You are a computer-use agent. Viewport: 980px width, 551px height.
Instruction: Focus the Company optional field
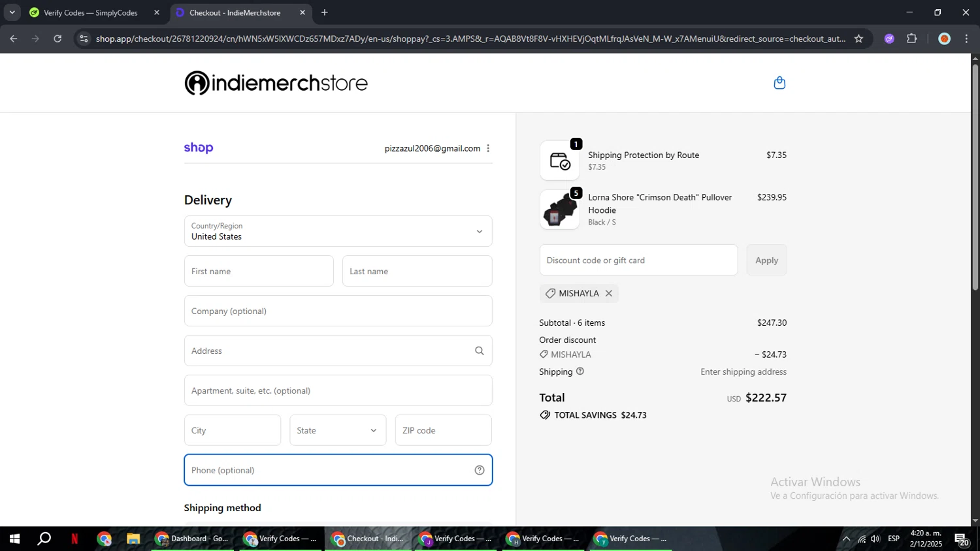pos(338,311)
